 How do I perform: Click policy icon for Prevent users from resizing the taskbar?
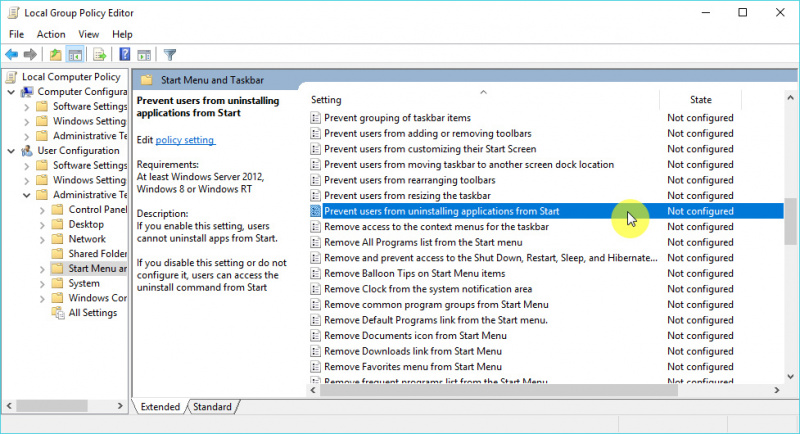pyautogui.click(x=316, y=196)
